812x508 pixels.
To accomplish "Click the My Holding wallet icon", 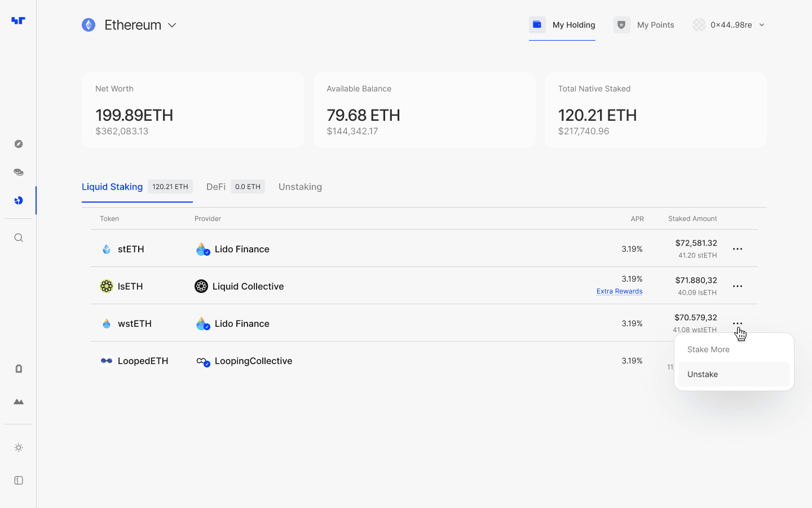I will coord(537,25).
